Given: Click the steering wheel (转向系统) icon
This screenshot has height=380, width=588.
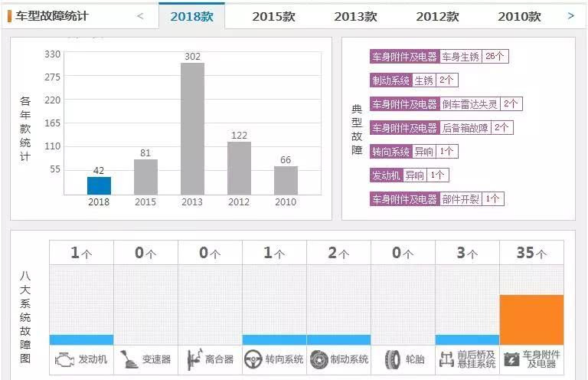Looking at the screenshot, I should pyautogui.click(x=253, y=359).
